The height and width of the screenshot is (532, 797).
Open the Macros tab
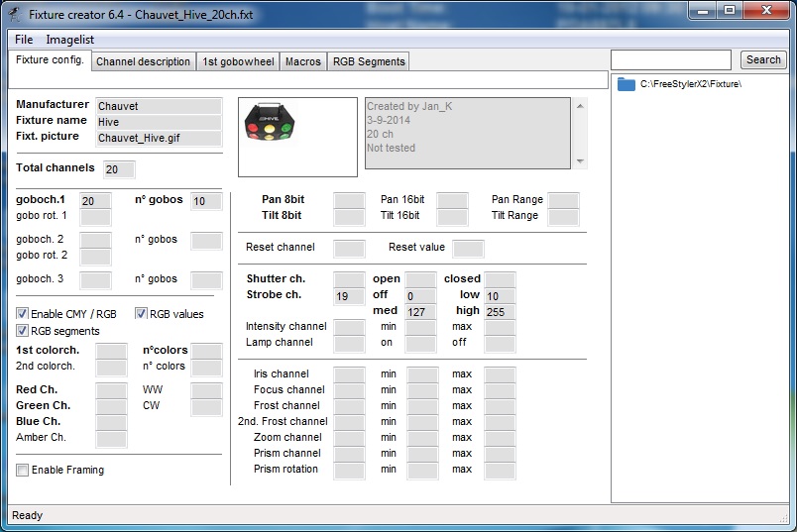pos(302,61)
